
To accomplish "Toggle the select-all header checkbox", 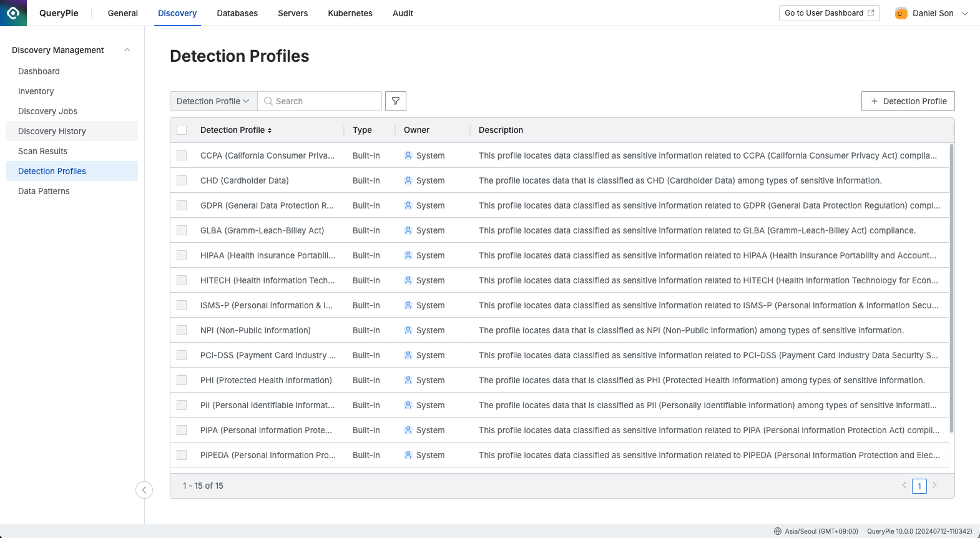I will (x=182, y=130).
